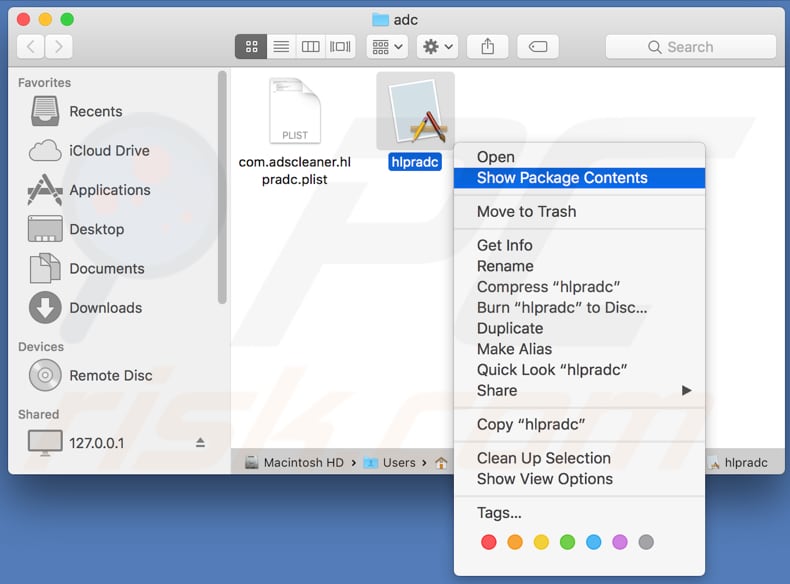Switch Finder to list view
790x584 pixels.
(x=281, y=46)
